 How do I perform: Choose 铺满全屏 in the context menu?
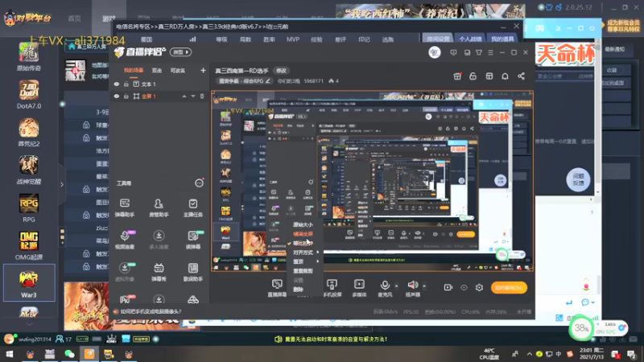pyautogui.click(x=303, y=234)
